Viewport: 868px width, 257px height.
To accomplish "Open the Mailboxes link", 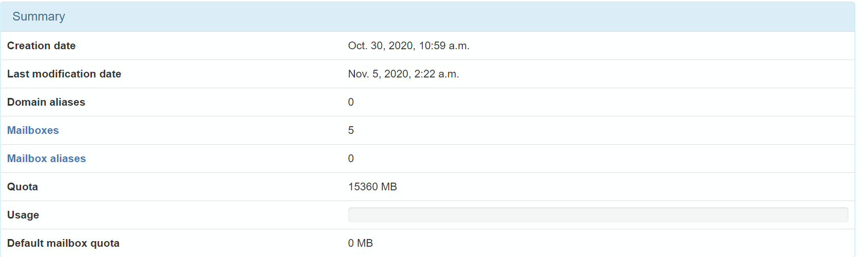I will tap(33, 130).
